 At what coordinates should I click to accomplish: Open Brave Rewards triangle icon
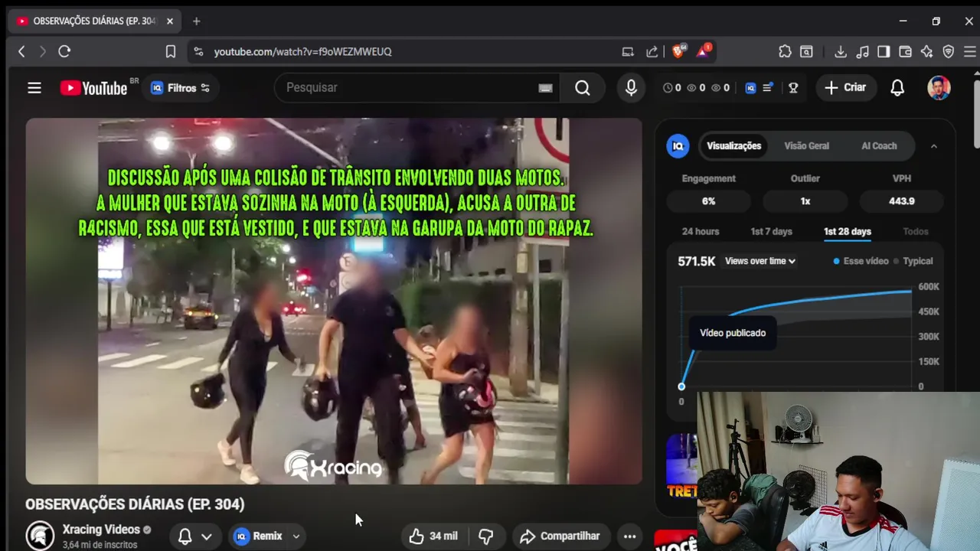pos(703,51)
